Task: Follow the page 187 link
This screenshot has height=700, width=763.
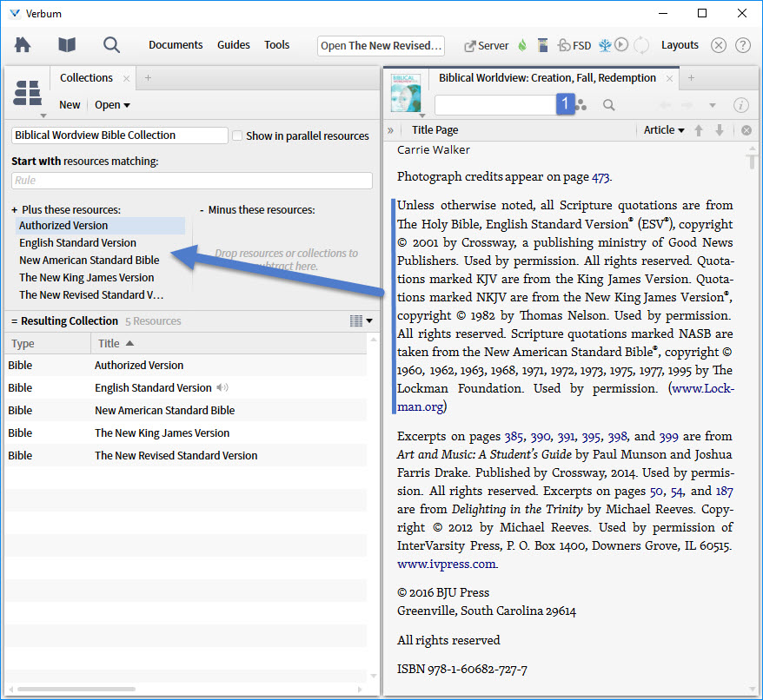Action: 724,492
